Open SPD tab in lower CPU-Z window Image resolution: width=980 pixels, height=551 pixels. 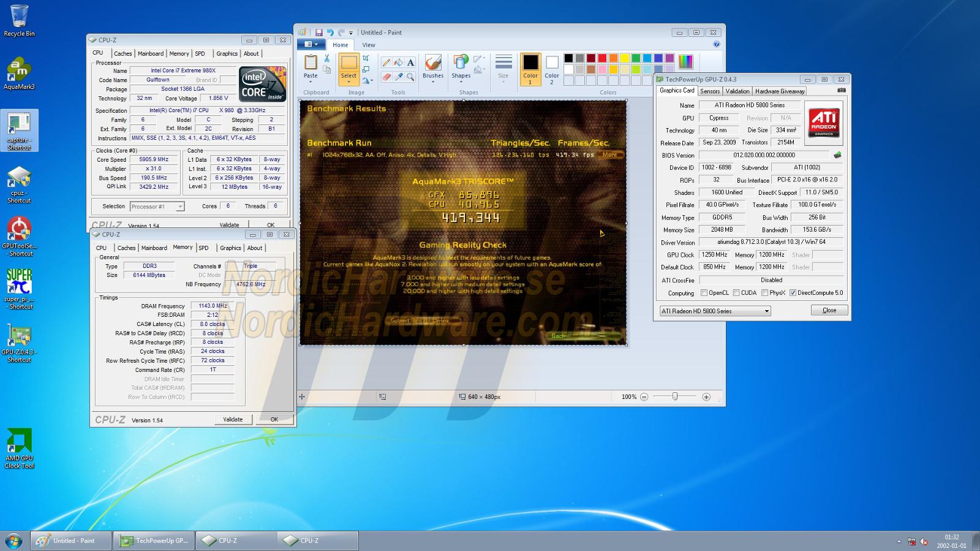203,248
